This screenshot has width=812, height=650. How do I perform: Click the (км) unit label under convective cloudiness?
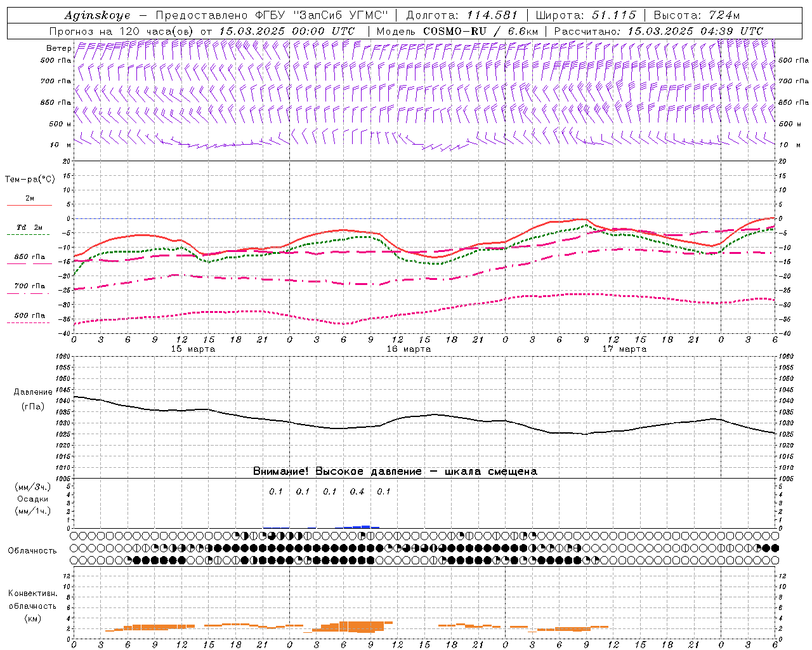coord(32,618)
